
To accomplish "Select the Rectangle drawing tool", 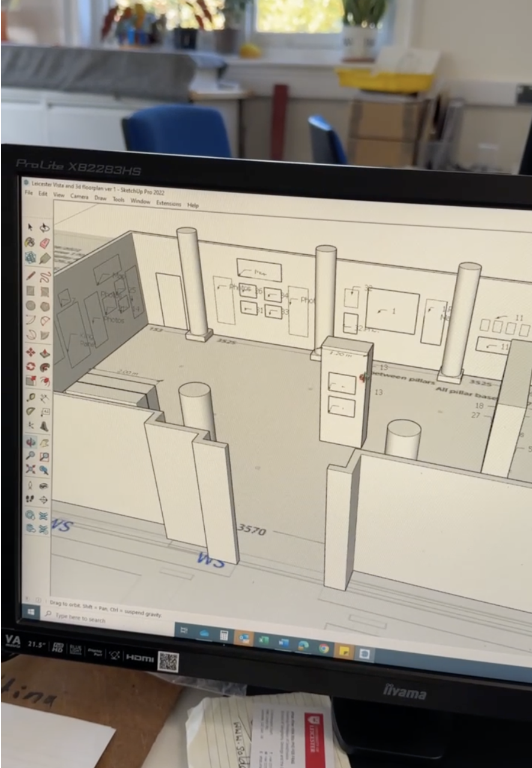I will 31,291.
